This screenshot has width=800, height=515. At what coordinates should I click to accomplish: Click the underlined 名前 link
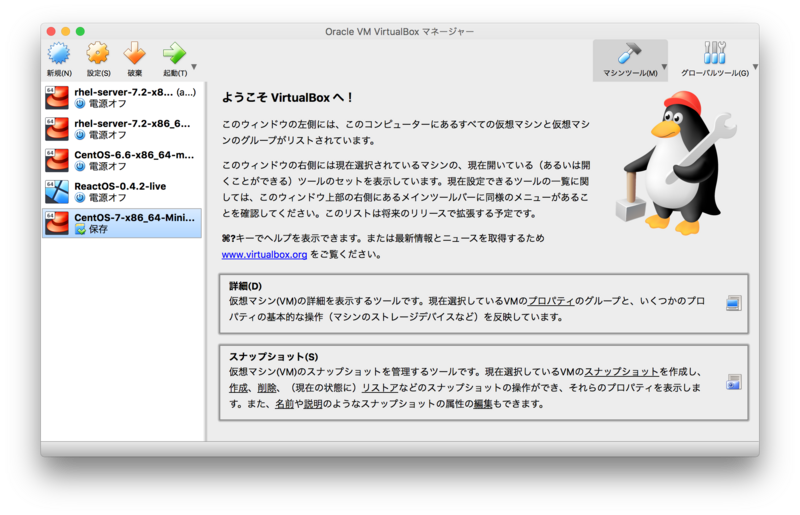[x=284, y=404]
